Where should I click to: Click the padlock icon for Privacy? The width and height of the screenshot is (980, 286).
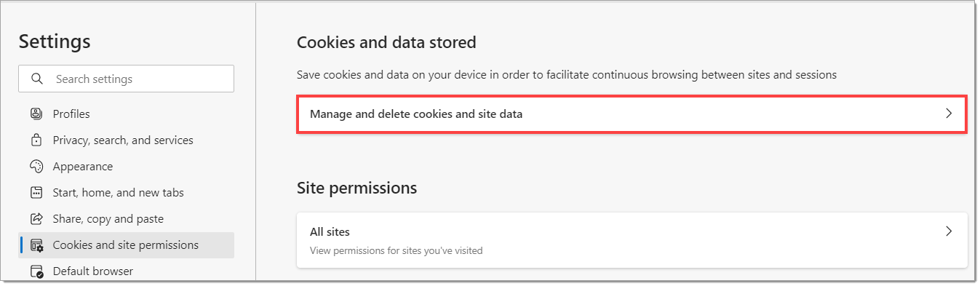(36, 140)
